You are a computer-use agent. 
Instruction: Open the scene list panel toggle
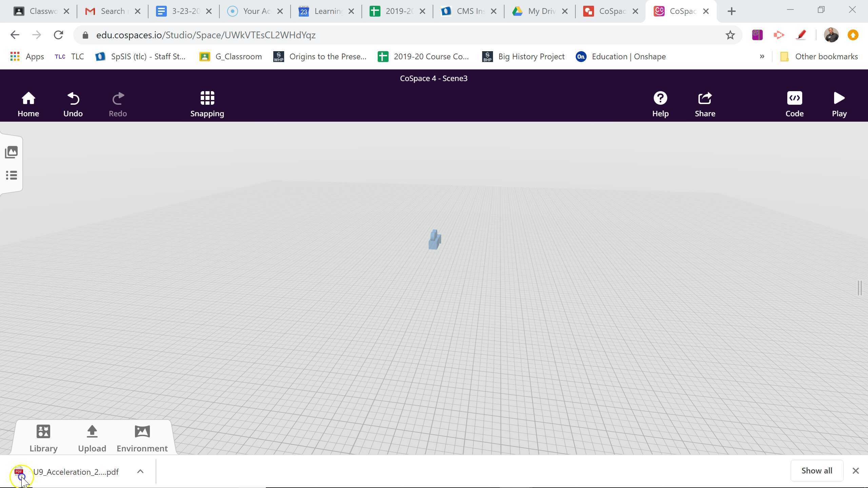(11, 175)
